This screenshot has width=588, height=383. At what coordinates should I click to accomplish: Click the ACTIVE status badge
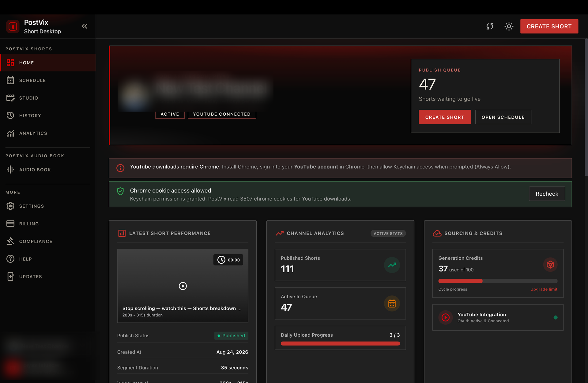coord(170,114)
